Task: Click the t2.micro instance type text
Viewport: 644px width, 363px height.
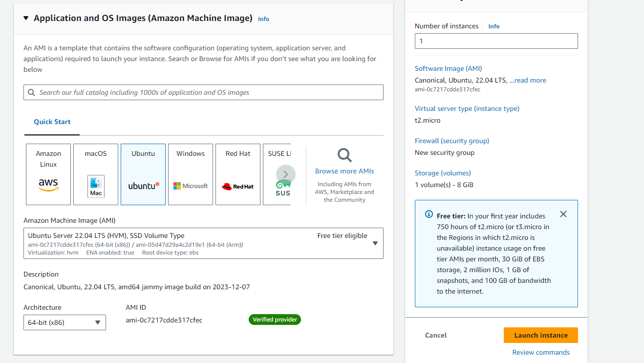Action: pos(428,120)
